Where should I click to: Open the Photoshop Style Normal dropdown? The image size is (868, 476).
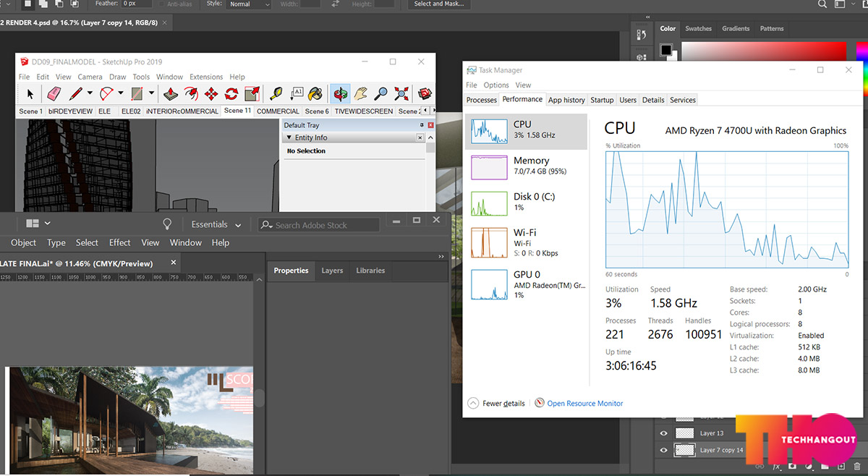[248, 4]
